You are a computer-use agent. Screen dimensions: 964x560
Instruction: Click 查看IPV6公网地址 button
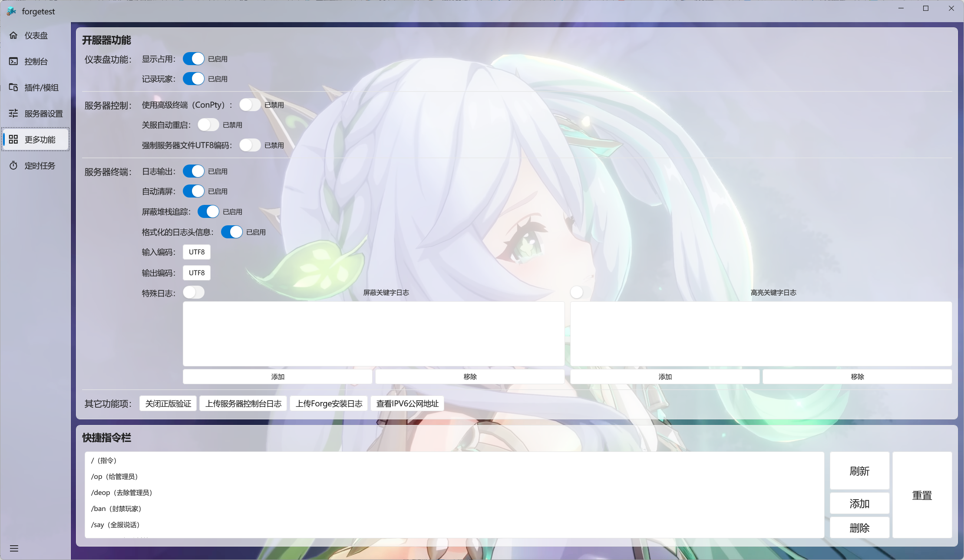(407, 404)
